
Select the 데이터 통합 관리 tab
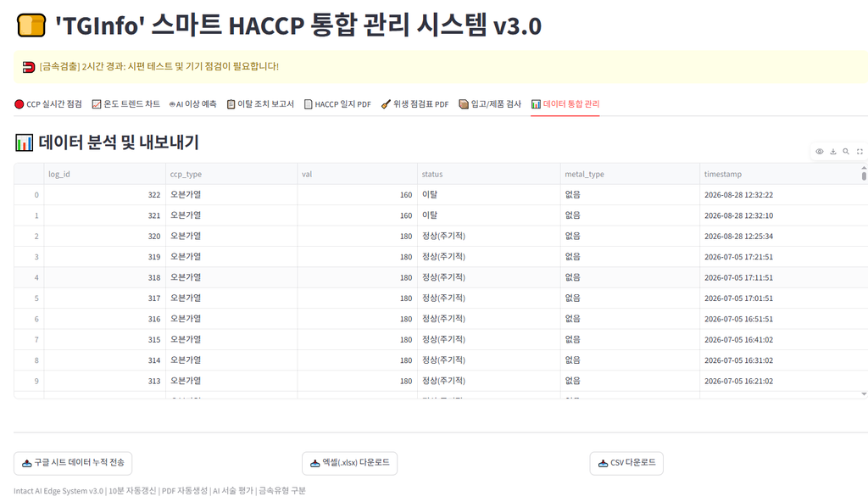pyautogui.click(x=565, y=104)
